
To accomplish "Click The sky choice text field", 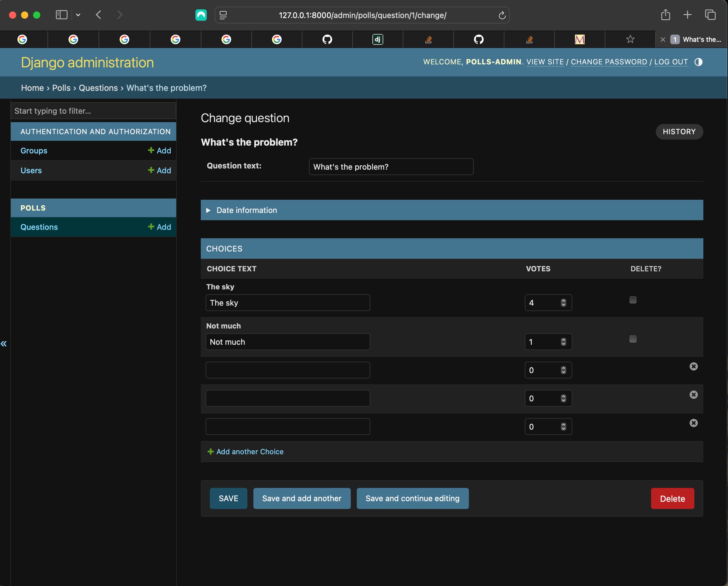I will click(288, 303).
